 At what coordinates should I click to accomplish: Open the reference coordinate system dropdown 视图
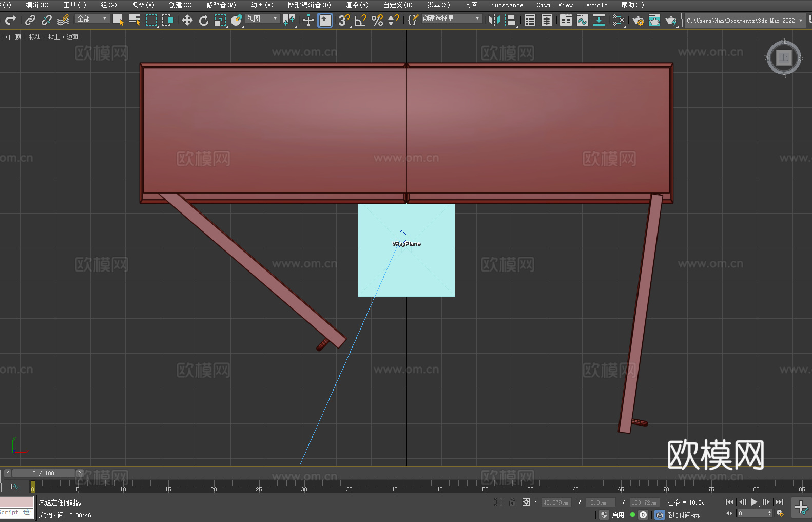tap(262, 18)
